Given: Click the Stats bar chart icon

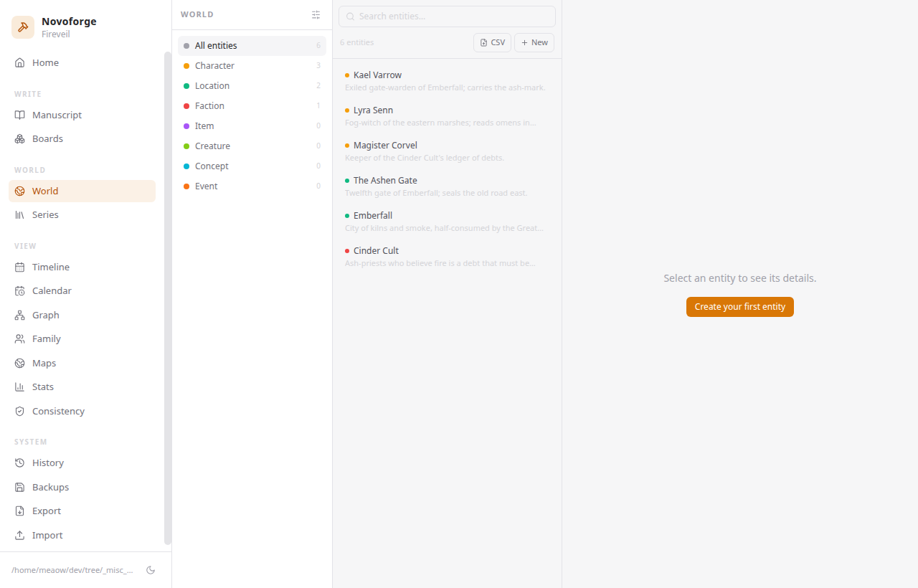Looking at the screenshot, I should click(x=19, y=387).
